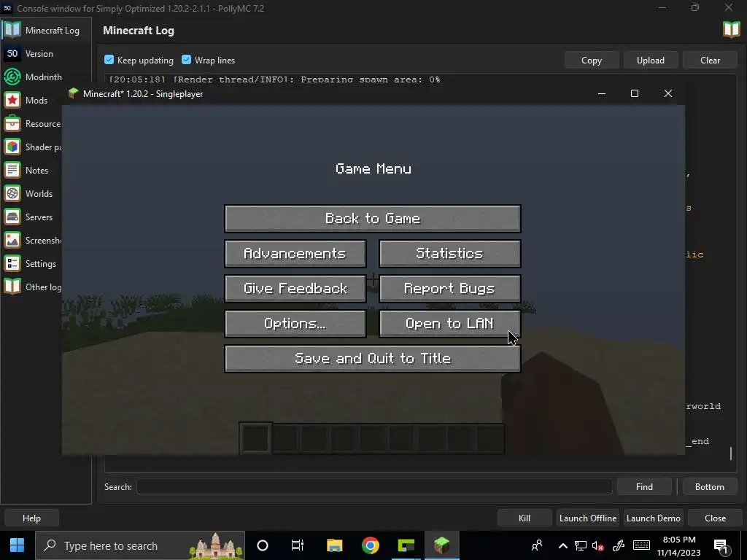Open the Shader packs cube icon
Viewport: 747px width, 560px height.
click(12, 147)
